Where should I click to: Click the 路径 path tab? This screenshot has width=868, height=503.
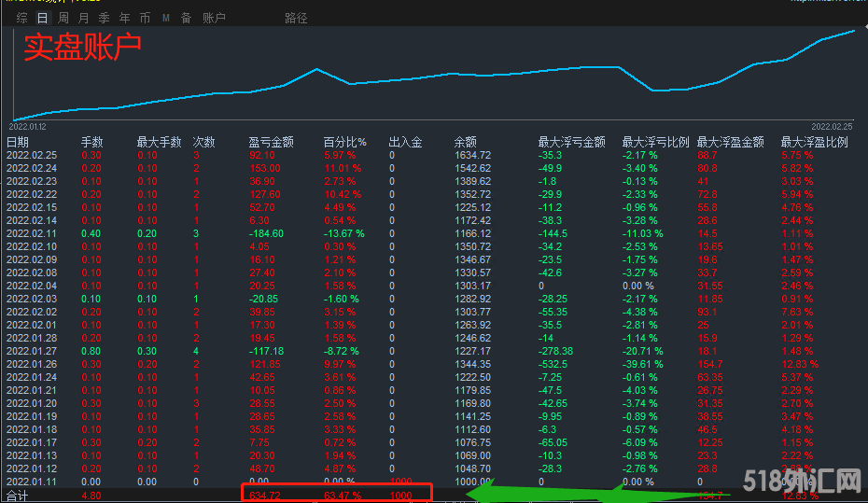pyautogui.click(x=296, y=18)
